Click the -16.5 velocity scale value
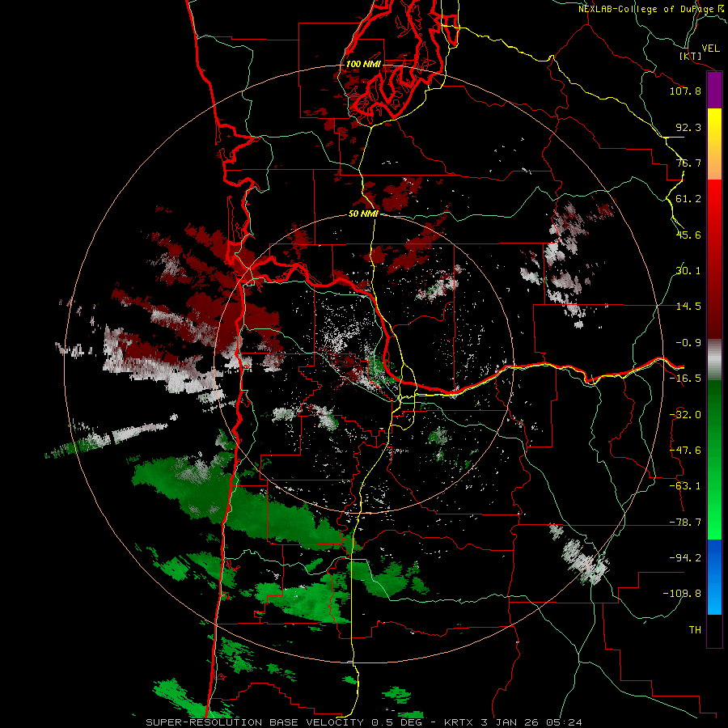 [685, 379]
